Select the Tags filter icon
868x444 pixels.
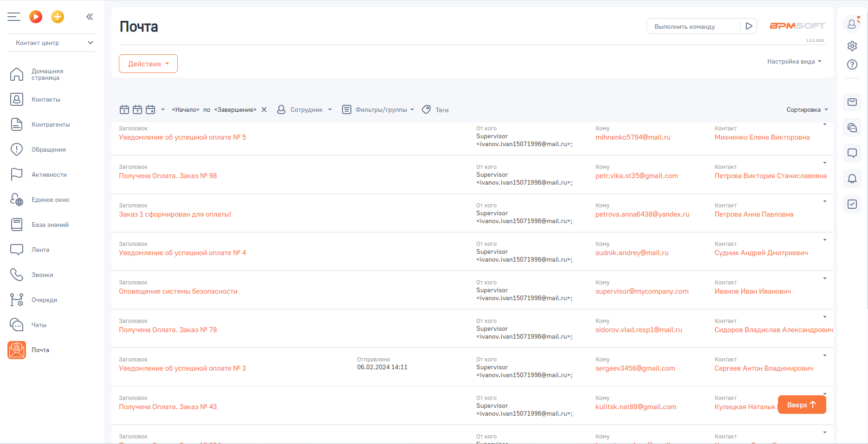[426, 109]
